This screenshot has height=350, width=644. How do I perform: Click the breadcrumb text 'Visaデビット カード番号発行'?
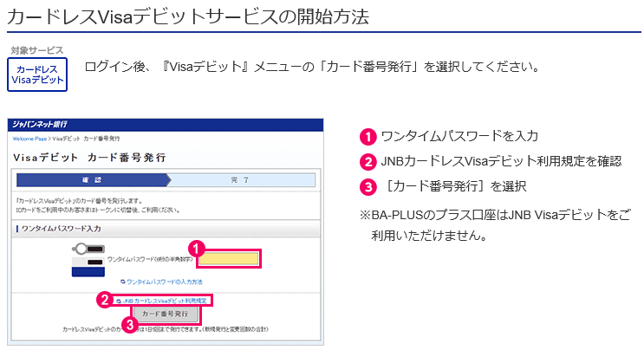click(x=87, y=139)
